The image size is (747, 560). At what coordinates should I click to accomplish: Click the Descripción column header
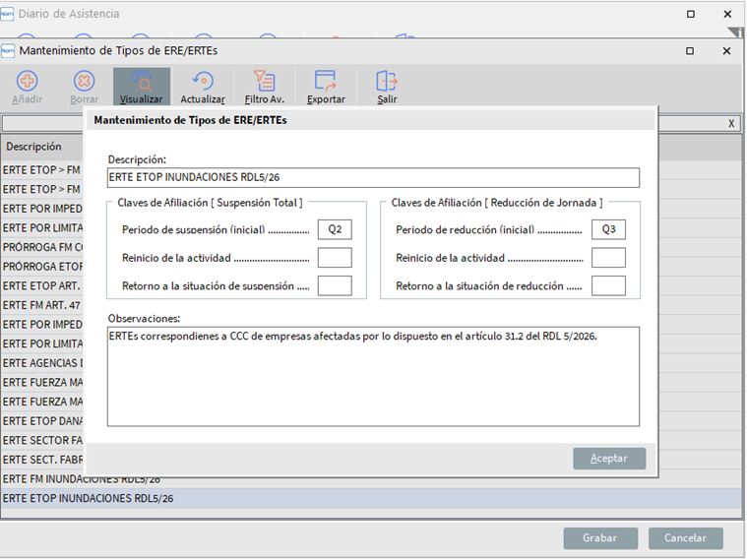tap(34, 147)
